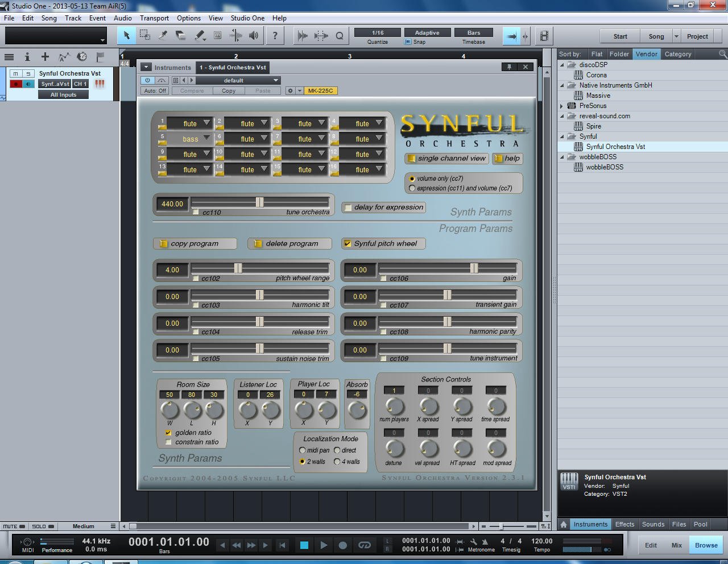The width and height of the screenshot is (728, 564).
Task: Click the stop transport button
Action: pyautogui.click(x=304, y=545)
